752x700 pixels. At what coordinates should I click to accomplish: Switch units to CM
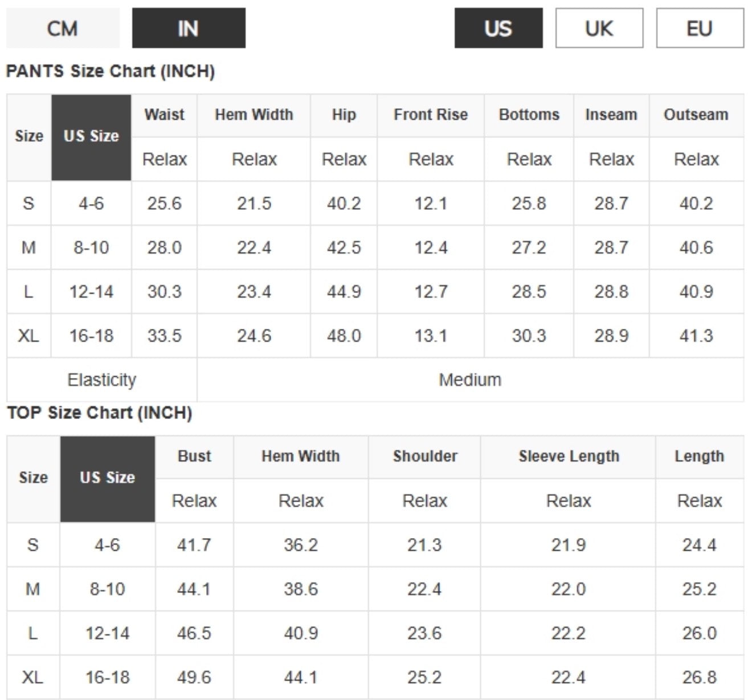point(63,28)
